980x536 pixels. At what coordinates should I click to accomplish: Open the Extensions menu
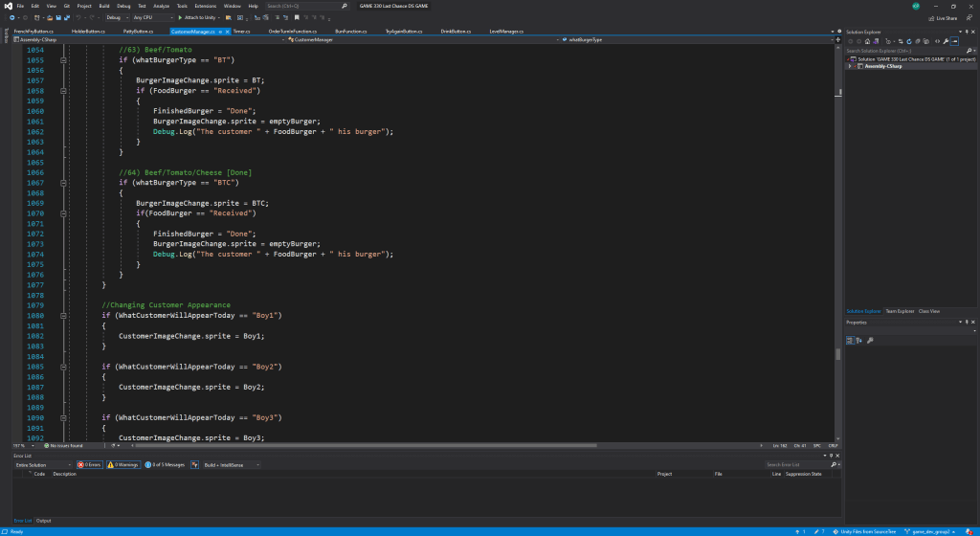click(x=205, y=6)
